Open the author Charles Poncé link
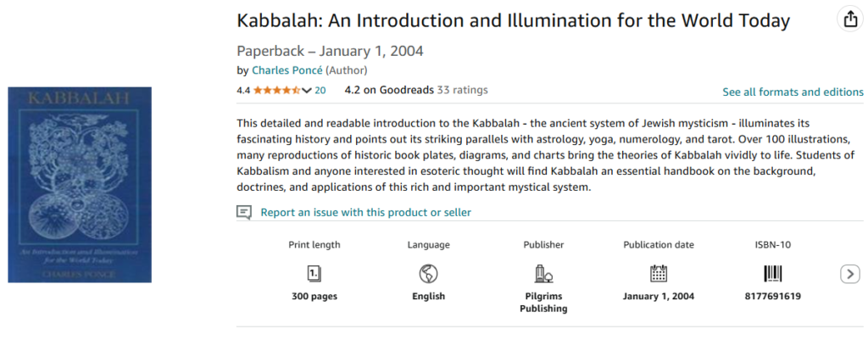Image resolution: width=868 pixels, height=340 pixels. tap(287, 70)
